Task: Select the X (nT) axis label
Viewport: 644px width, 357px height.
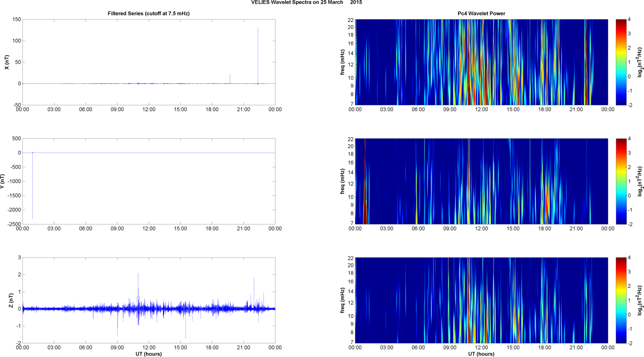Action: click(x=7, y=62)
